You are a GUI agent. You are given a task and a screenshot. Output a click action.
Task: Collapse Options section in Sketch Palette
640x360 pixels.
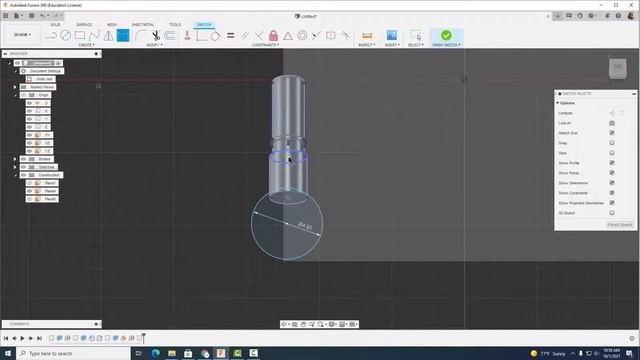[x=558, y=103]
